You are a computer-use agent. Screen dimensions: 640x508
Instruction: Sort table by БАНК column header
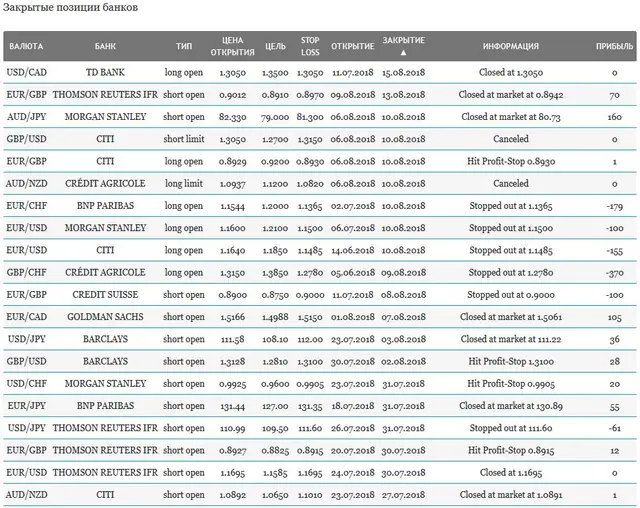coord(105,46)
